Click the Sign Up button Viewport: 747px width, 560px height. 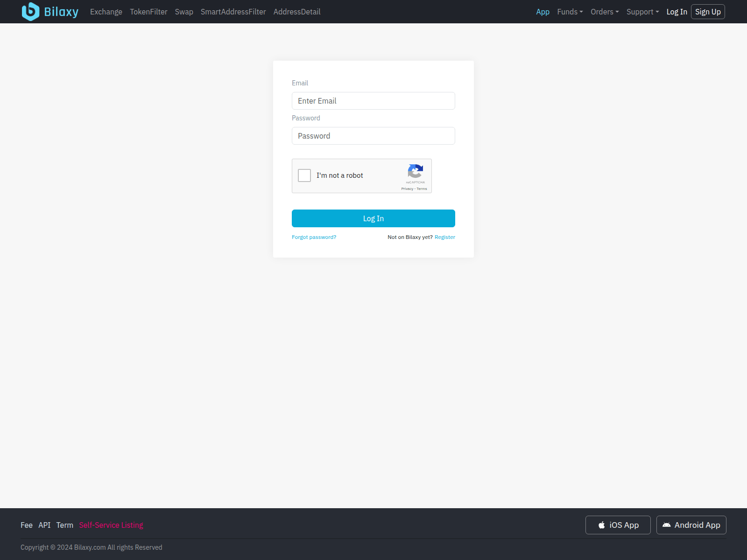point(708,12)
